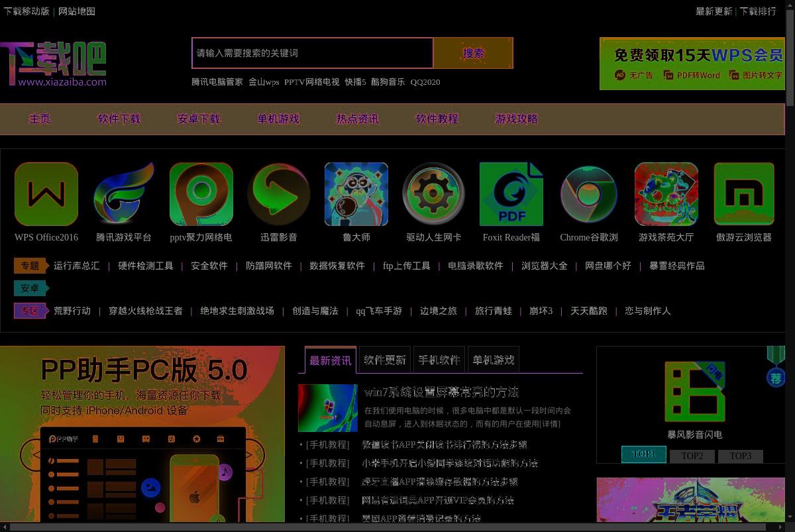795x532 pixels.
Task: Open 热点资讯 in the navigation bar
Action: click(358, 119)
